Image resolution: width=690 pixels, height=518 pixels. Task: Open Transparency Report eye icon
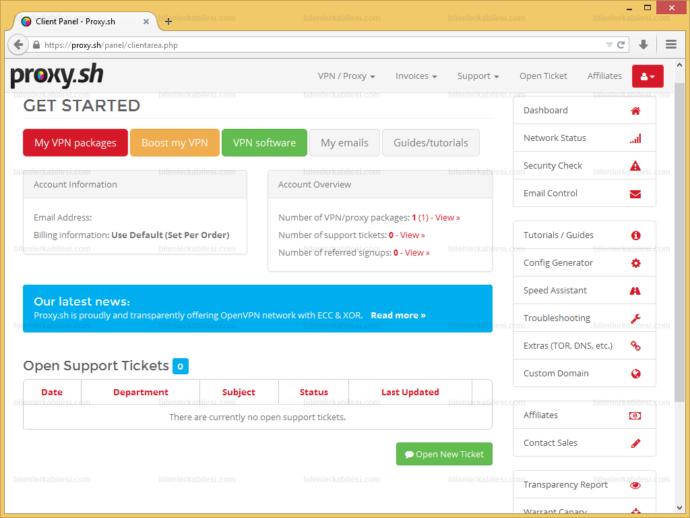[x=635, y=485]
